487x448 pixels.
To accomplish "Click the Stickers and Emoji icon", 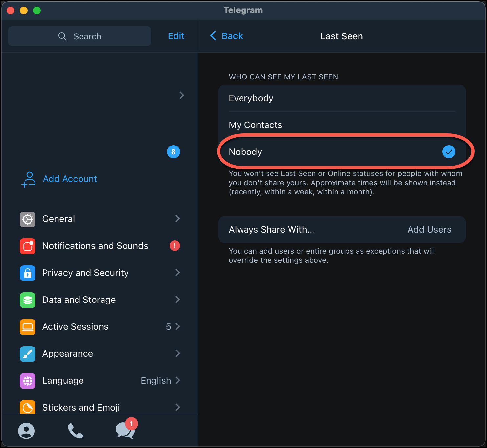I will point(28,407).
